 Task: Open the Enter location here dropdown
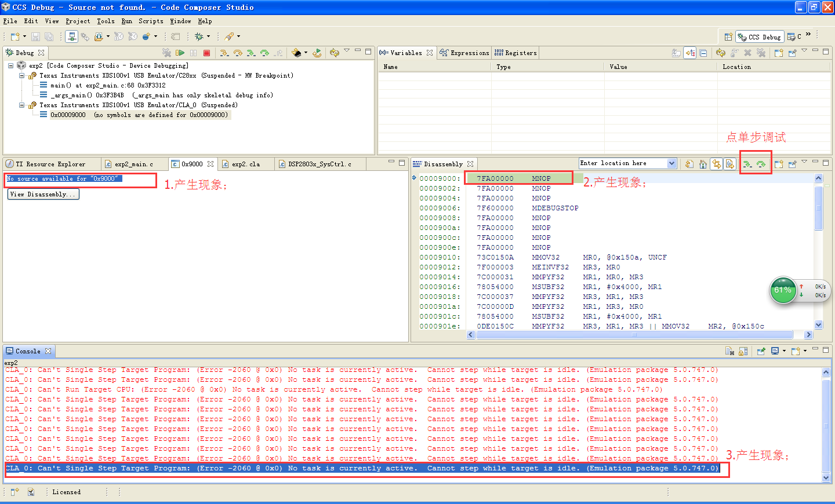click(x=671, y=163)
